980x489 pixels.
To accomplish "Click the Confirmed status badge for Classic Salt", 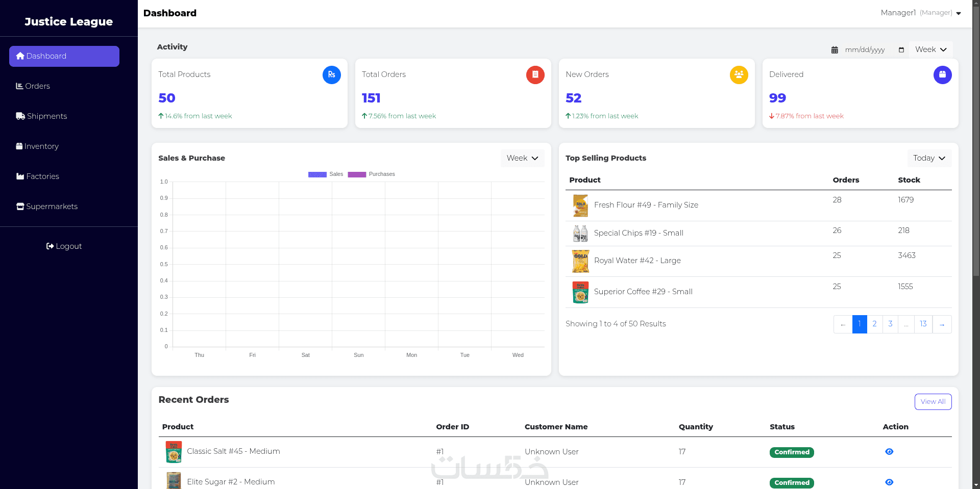I will pyautogui.click(x=792, y=452).
